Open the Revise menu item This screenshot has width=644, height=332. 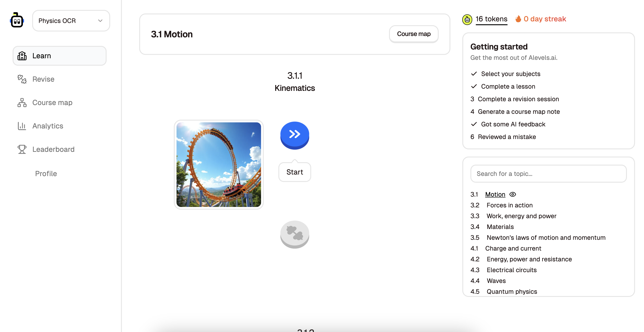click(43, 79)
